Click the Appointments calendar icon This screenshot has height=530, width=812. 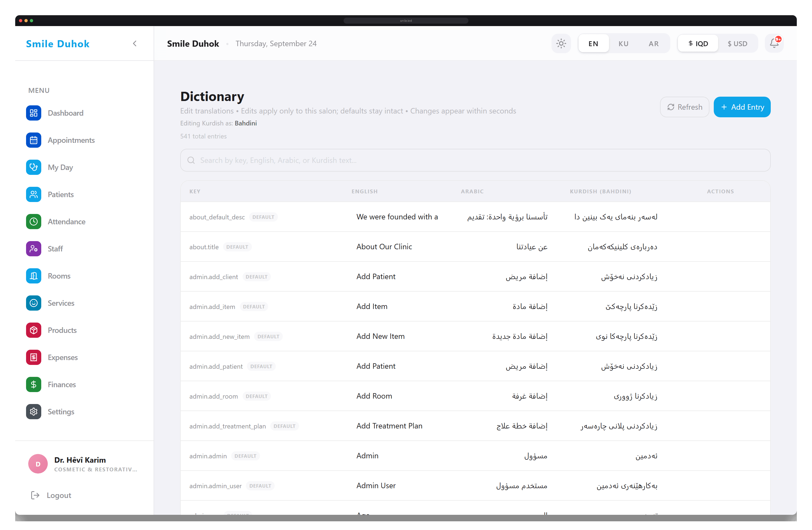pos(33,140)
